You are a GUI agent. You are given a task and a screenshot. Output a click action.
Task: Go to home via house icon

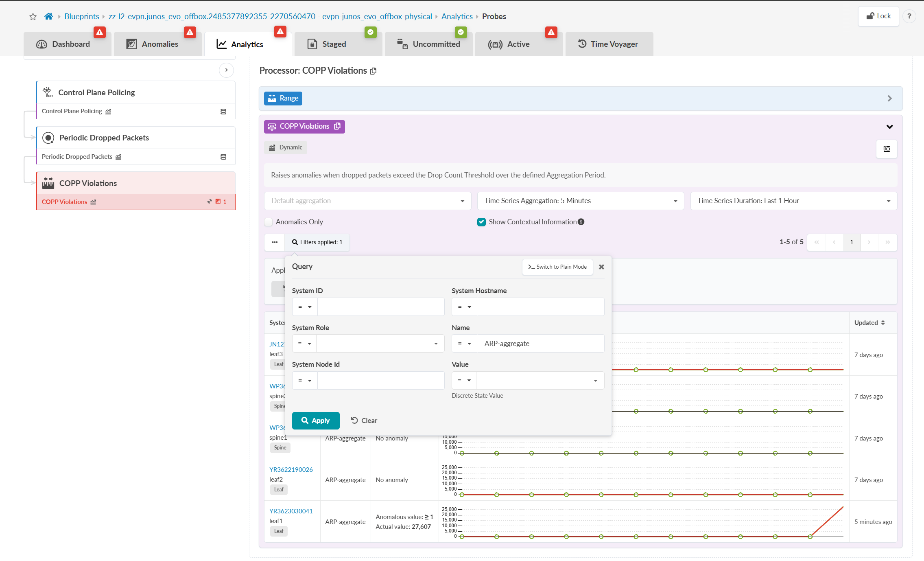[48, 16]
